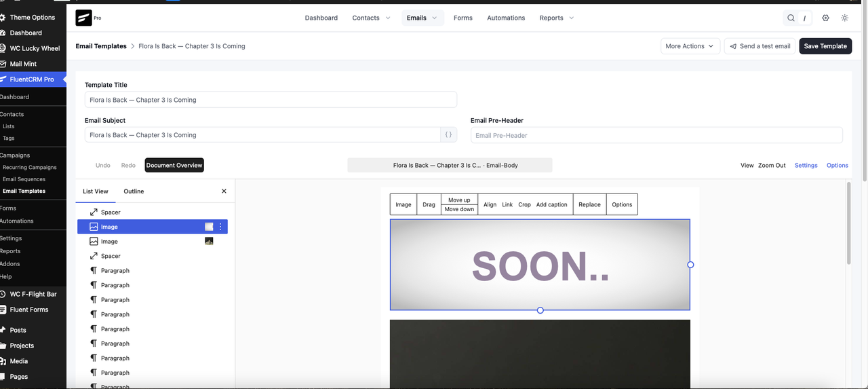
Task: Click the smart code braces icon
Action: (448, 135)
